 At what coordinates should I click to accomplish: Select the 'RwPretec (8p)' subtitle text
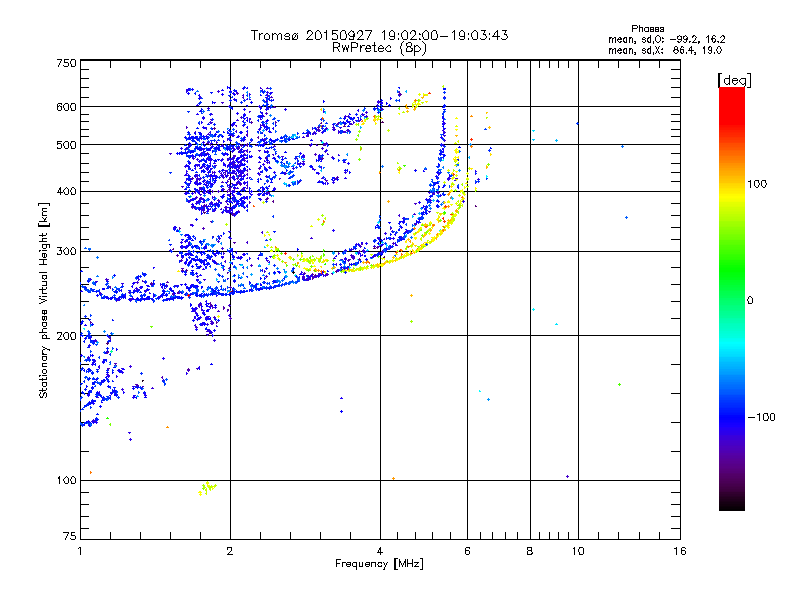(x=379, y=48)
